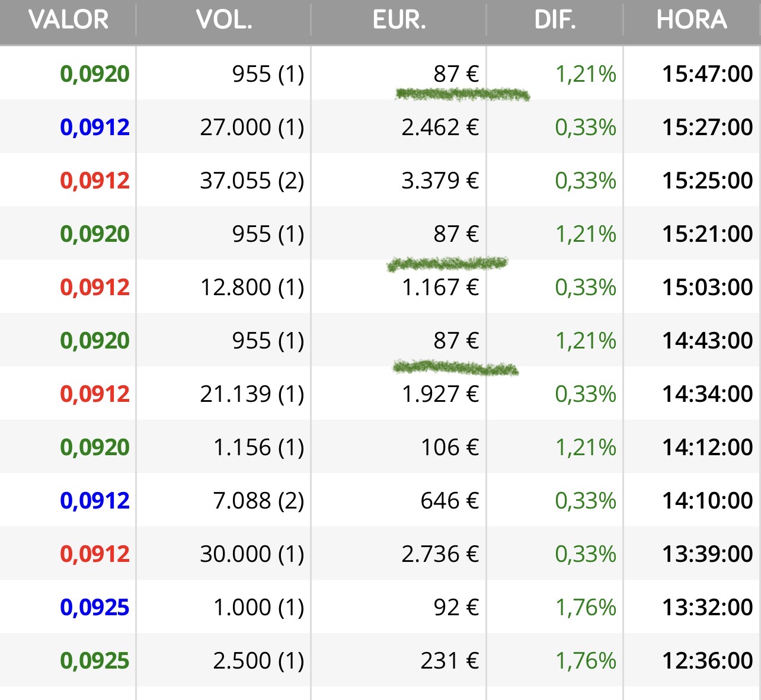761x700 pixels.
Task: Select the 3.379 € amount cell
Action: (440, 181)
